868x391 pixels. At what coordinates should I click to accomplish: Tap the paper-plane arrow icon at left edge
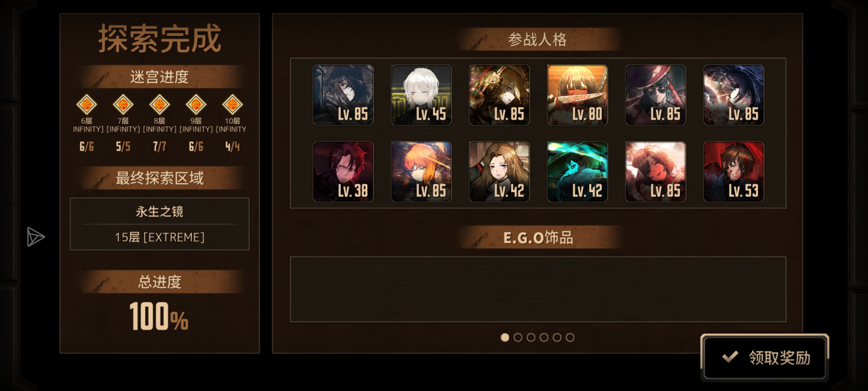click(x=35, y=237)
